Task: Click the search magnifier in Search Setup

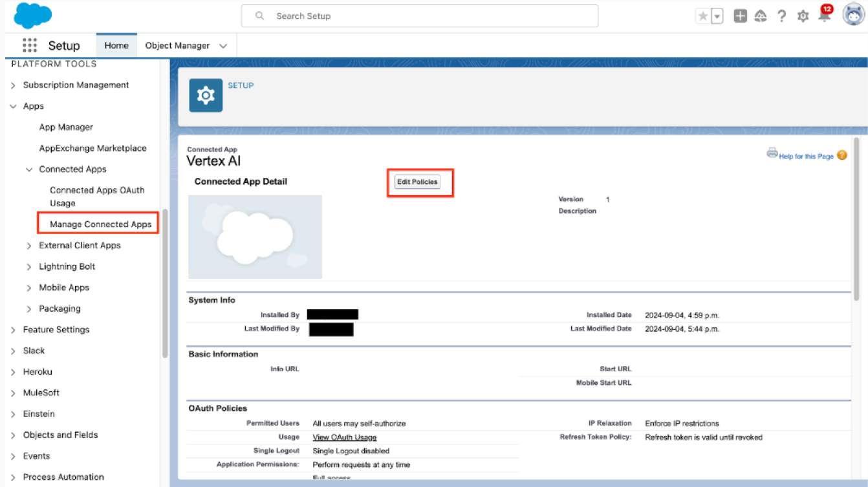Action: pos(259,16)
